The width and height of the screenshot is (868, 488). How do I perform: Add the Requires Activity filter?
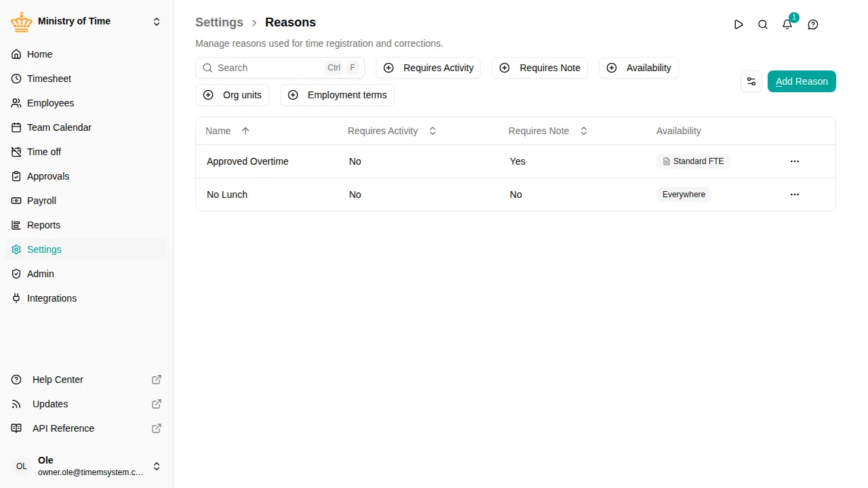pos(429,68)
